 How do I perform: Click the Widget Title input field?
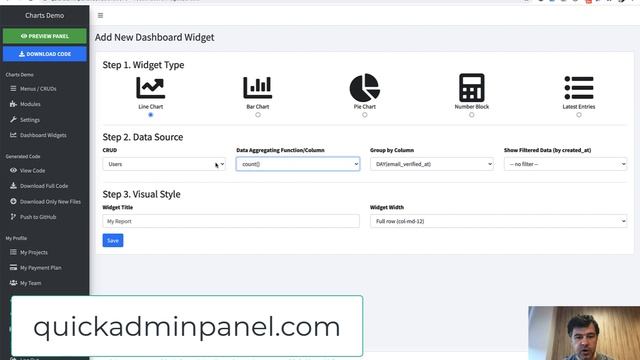[231, 221]
